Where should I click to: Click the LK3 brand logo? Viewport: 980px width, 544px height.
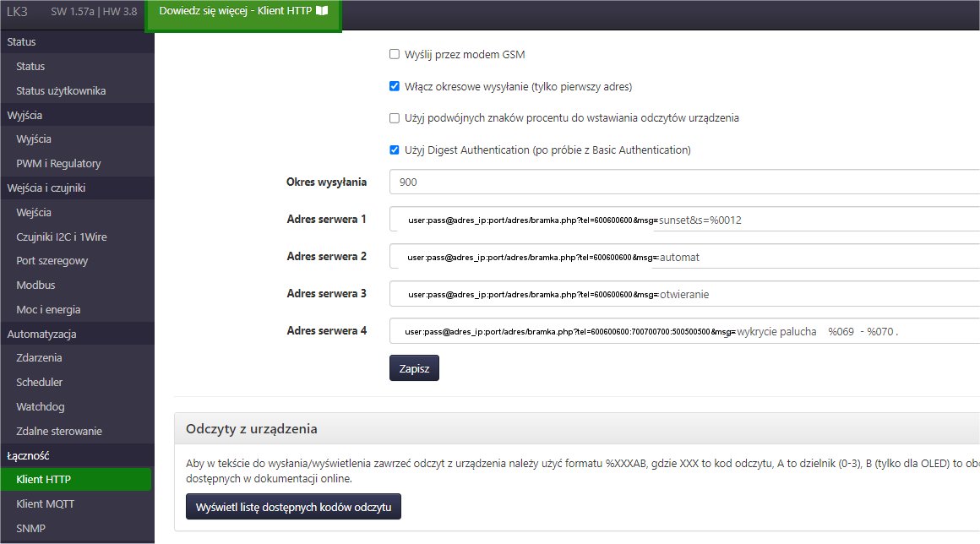click(17, 12)
